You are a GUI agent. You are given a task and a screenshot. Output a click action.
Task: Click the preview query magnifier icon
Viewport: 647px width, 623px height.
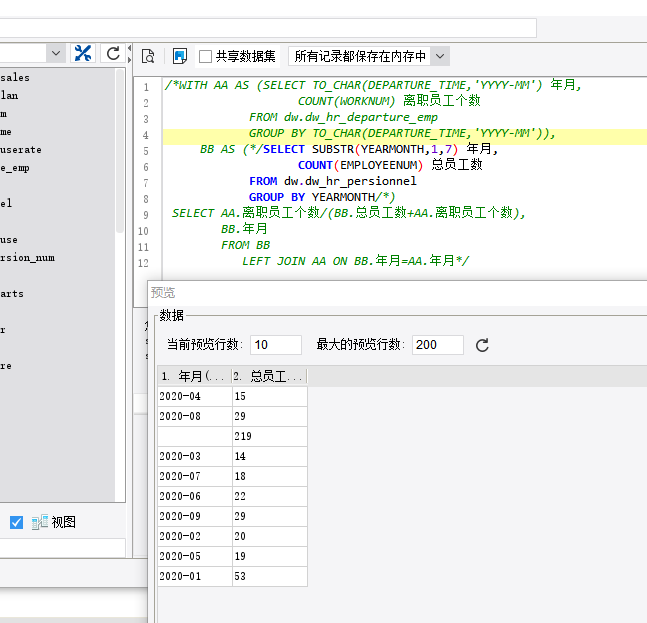148,56
